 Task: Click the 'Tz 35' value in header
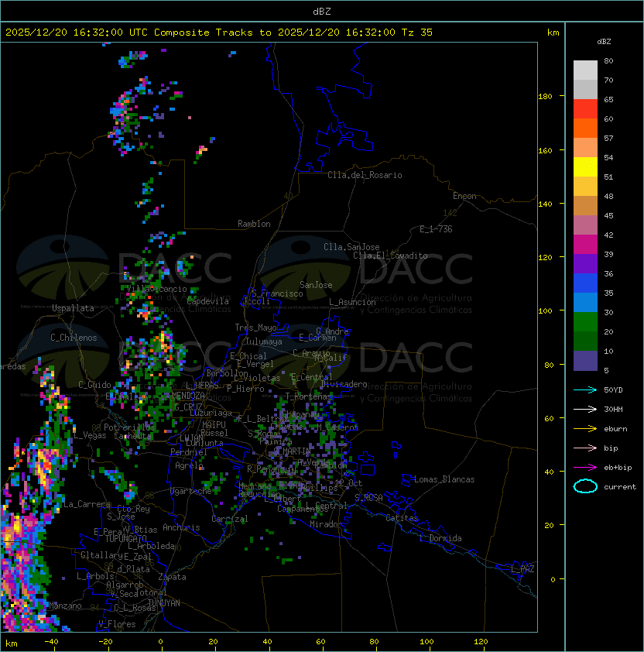pos(417,33)
